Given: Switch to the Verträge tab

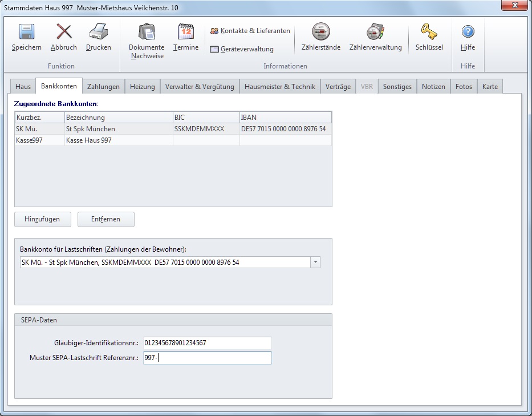Looking at the screenshot, I should tap(338, 87).
